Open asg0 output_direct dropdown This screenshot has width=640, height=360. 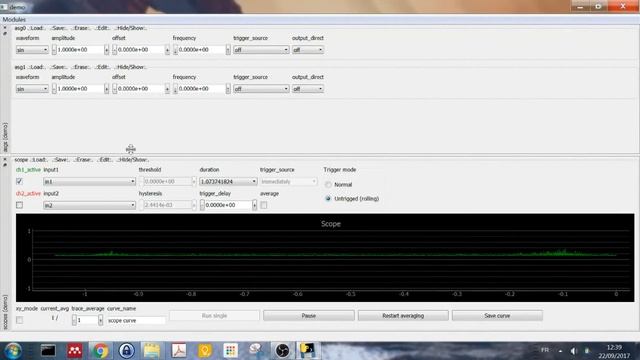tap(308, 50)
